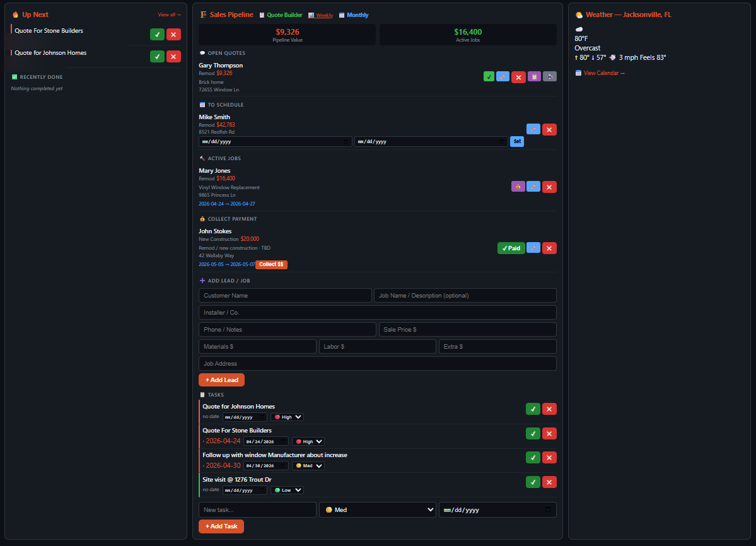Open the Quote Builder tab
Viewport: 756px width, 546px height.
pos(281,15)
